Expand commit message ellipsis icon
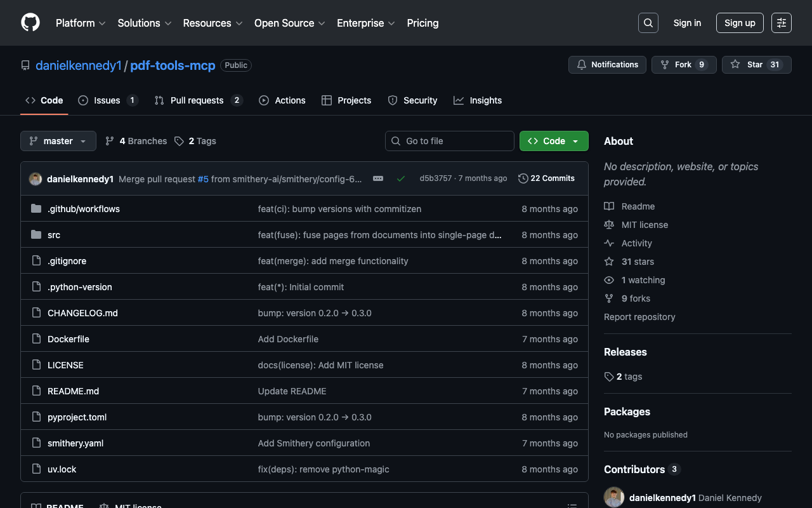Screen dimensions: 812x508 click(x=378, y=178)
